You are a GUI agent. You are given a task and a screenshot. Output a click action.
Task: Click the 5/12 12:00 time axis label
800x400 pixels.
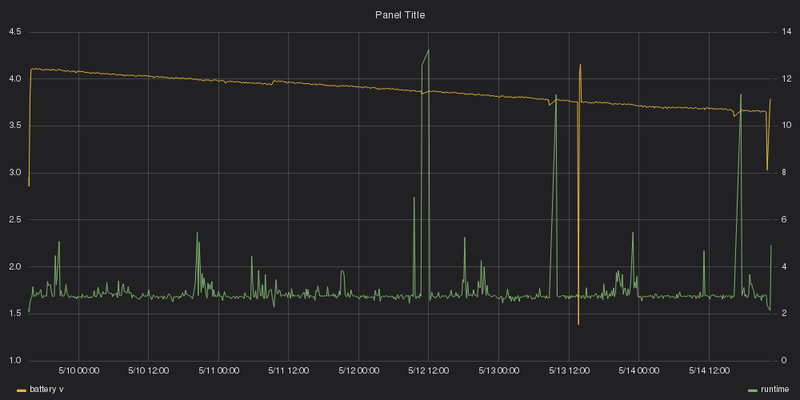[429, 371]
